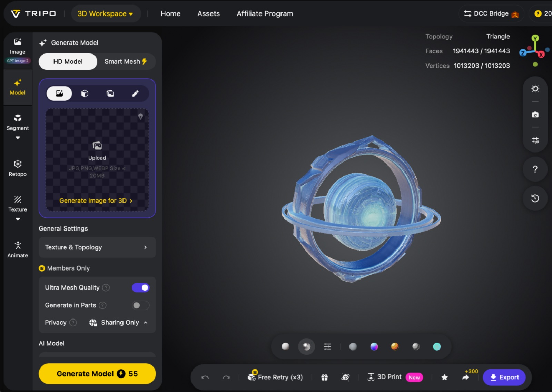This screenshot has height=392, width=552.
Task: Click the GPT Image 2 badge
Action: point(18,61)
